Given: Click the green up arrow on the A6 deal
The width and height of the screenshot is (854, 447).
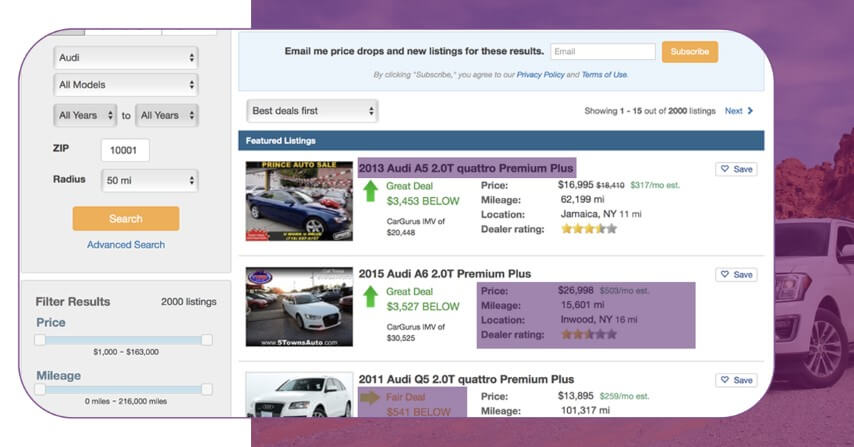Looking at the screenshot, I should [370, 297].
